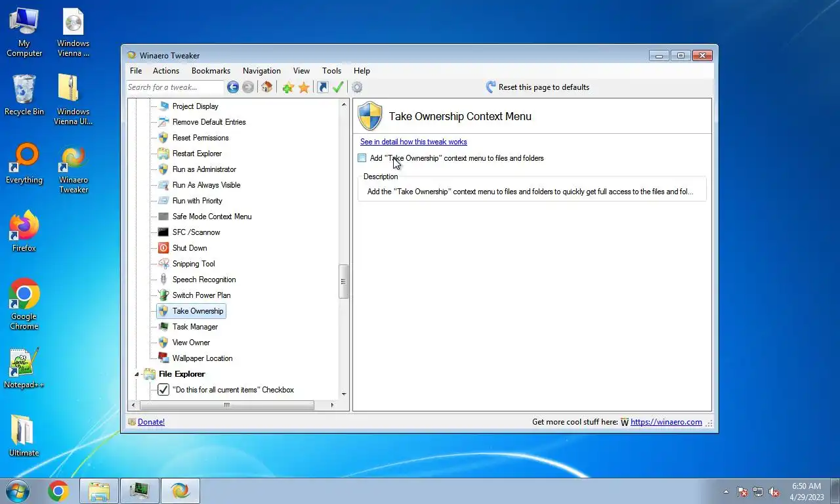Click the SFC /Scannow console icon
The image size is (840, 504).
[x=163, y=232]
